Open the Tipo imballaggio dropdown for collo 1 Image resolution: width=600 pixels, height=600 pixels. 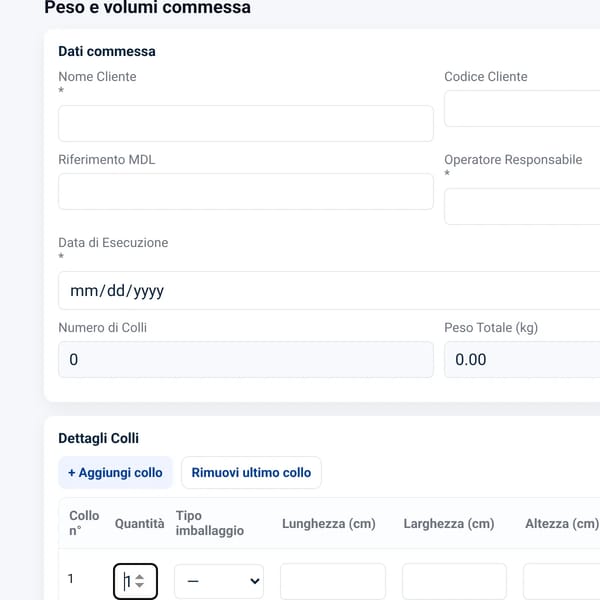pos(219,581)
